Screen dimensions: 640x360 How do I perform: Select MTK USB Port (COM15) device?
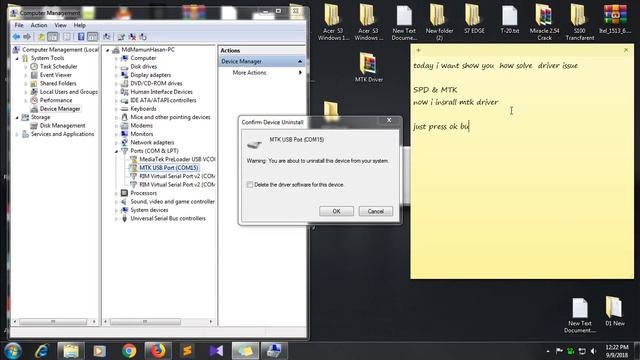point(168,168)
